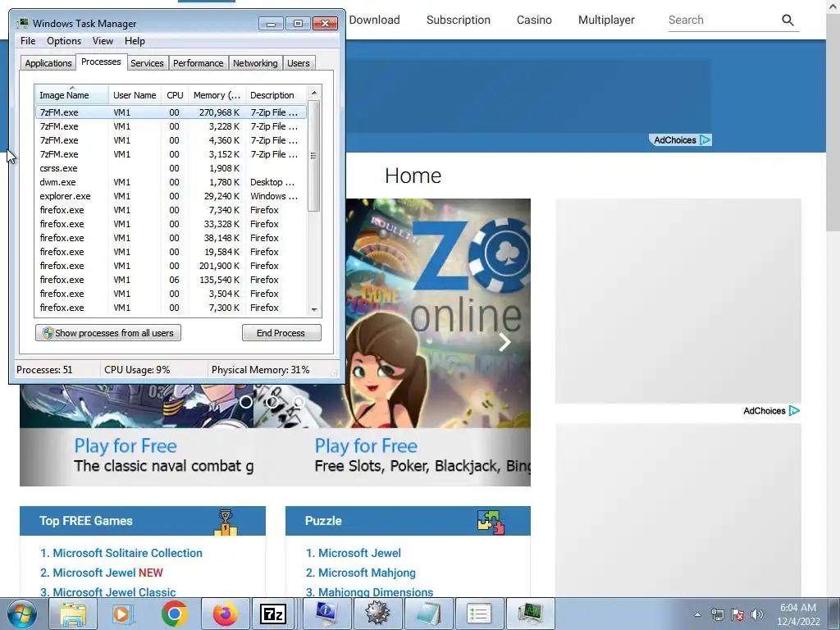The width and height of the screenshot is (840, 630).
Task: Switch to the Performance tab
Action: pyautogui.click(x=199, y=63)
